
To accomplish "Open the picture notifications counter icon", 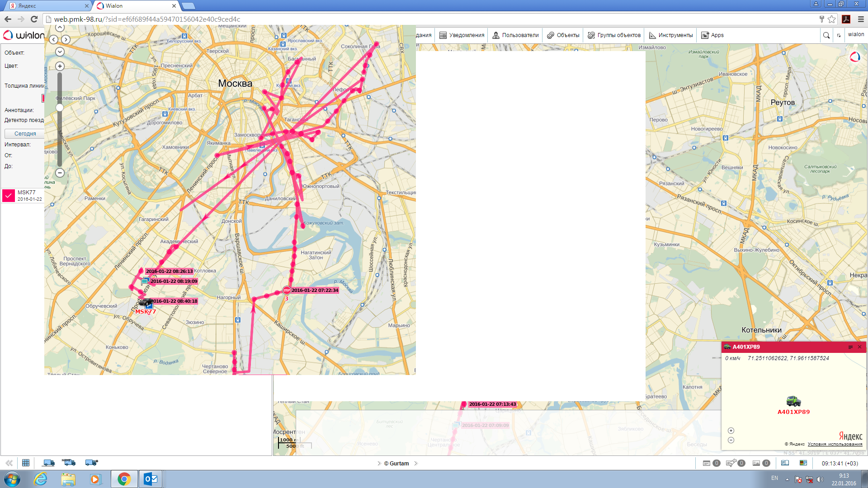I will coord(756,463).
